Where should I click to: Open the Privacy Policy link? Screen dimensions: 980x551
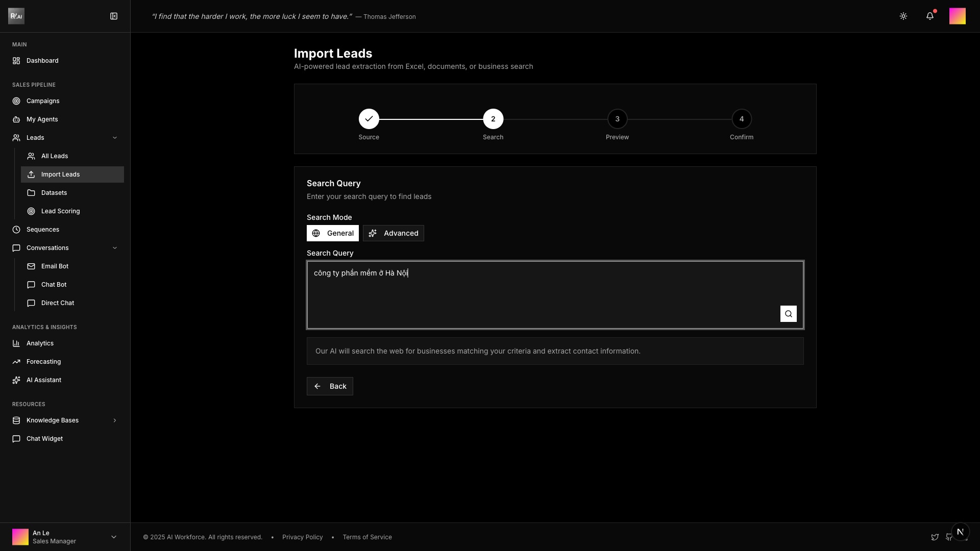(x=302, y=537)
